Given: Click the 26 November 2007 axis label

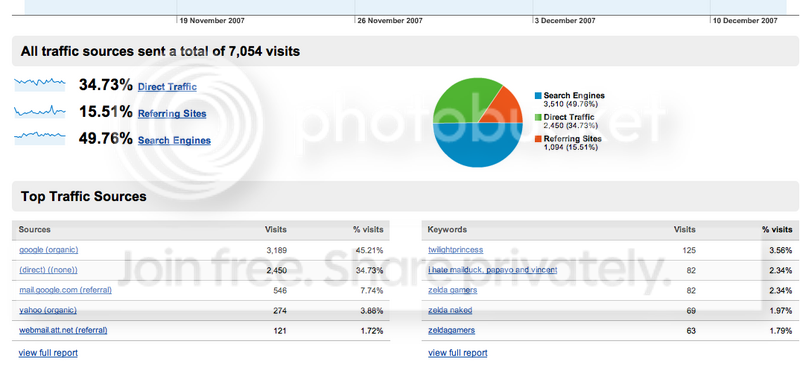Looking at the screenshot, I should click(x=390, y=21).
